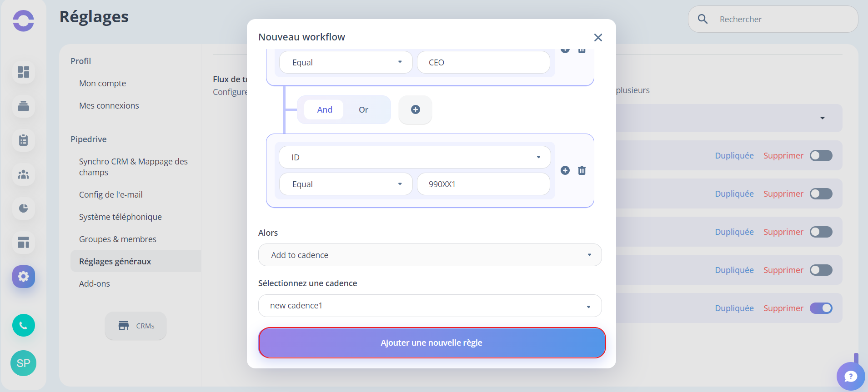Click the clipboard tasks sidebar icon
The image size is (868, 392).
point(23,140)
